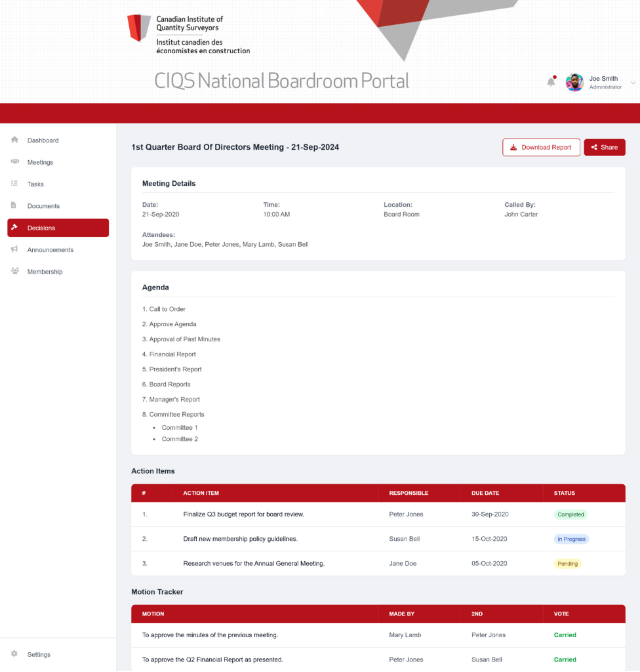
Task: Click the Completed status badge
Action: coord(570,514)
